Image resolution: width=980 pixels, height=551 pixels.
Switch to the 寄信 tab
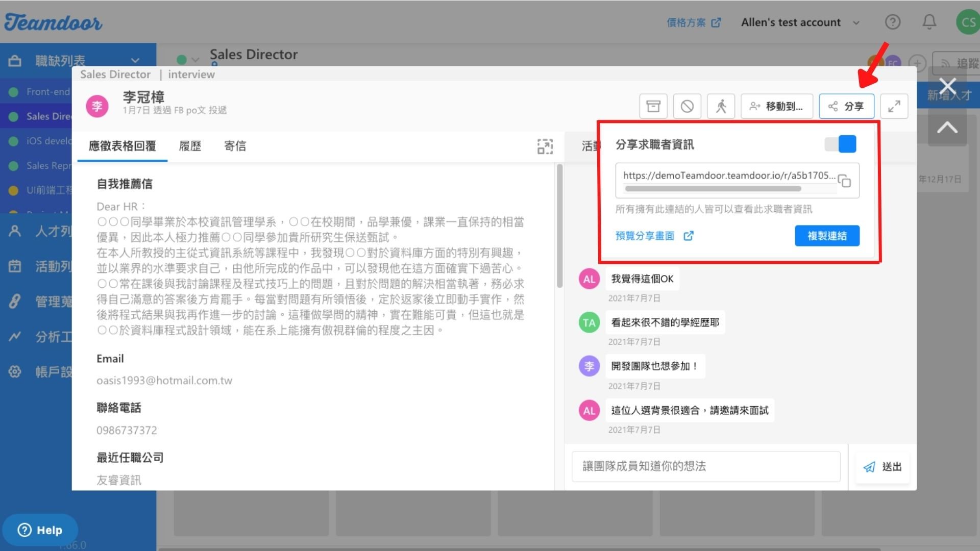(235, 146)
